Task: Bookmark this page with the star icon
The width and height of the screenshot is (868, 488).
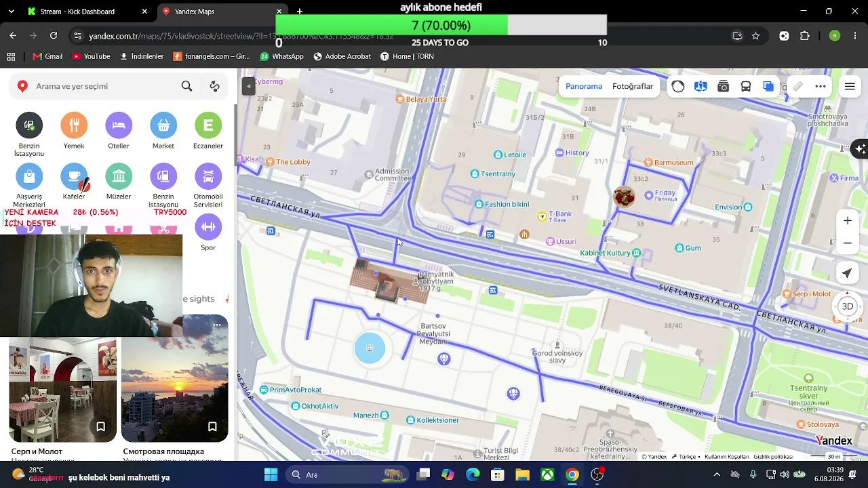Action: click(755, 36)
